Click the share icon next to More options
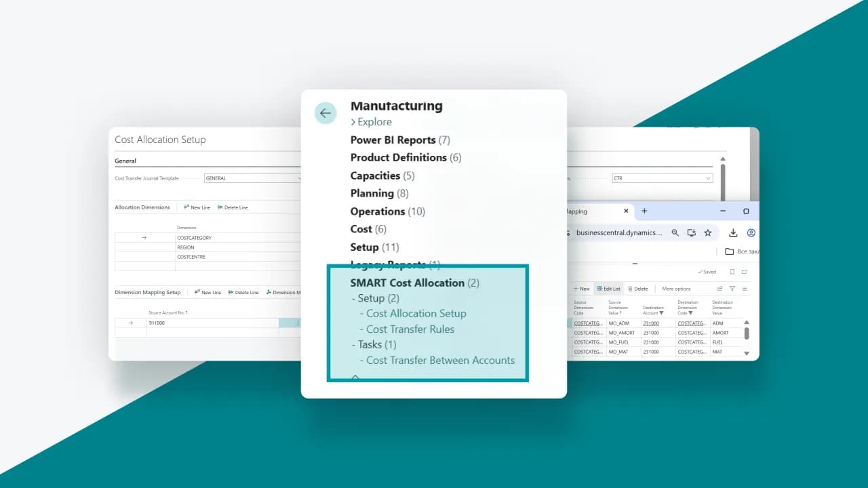This screenshot has height=488, width=868. pyautogui.click(x=719, y=289)
